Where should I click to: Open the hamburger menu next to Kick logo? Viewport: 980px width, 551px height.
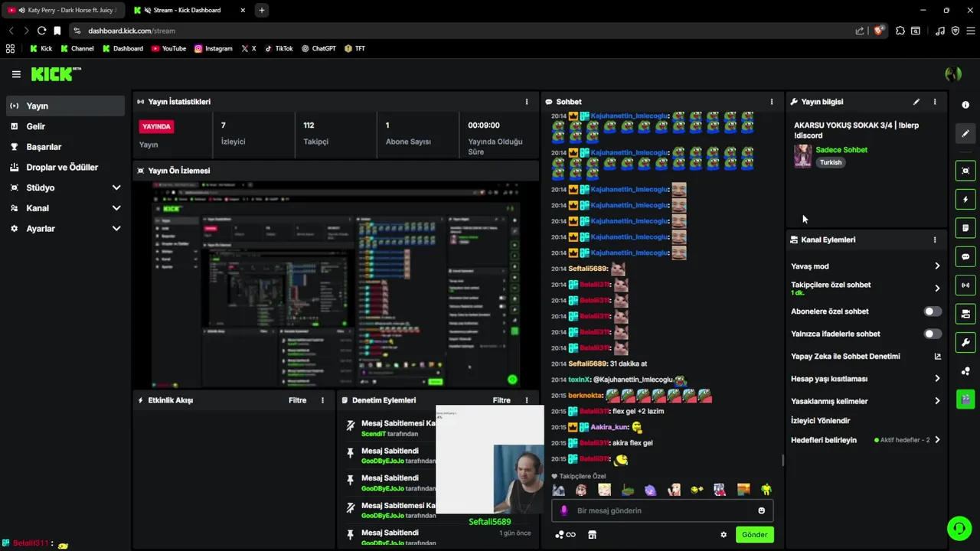[x=16, y=74]
